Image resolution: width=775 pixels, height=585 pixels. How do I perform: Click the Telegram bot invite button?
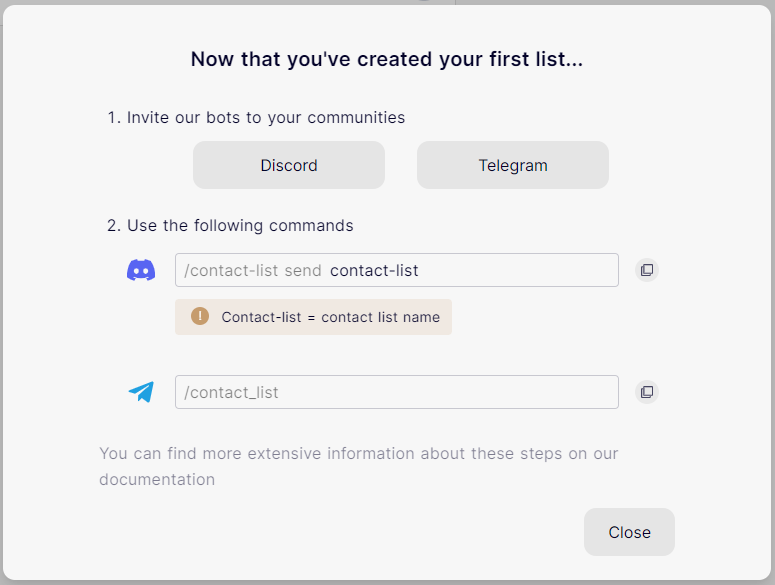pyautogui.click(x=512, y=165)
